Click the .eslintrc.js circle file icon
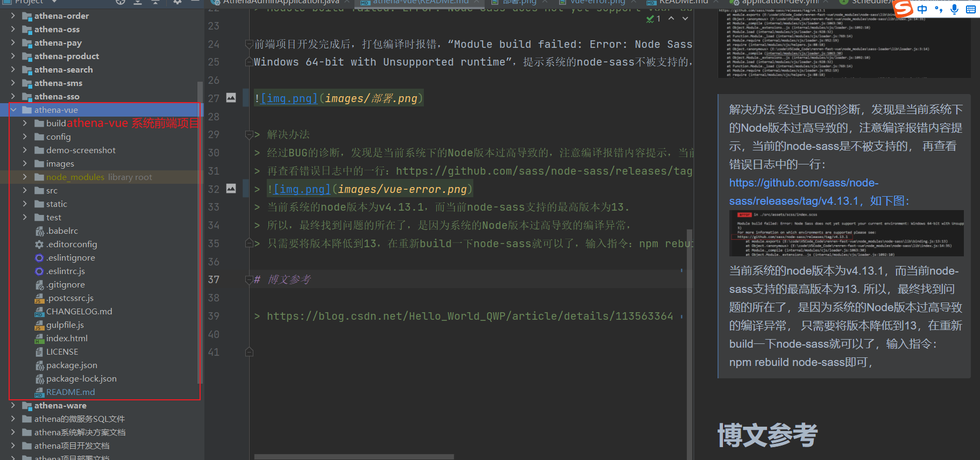980x460 pixels. 39,271
